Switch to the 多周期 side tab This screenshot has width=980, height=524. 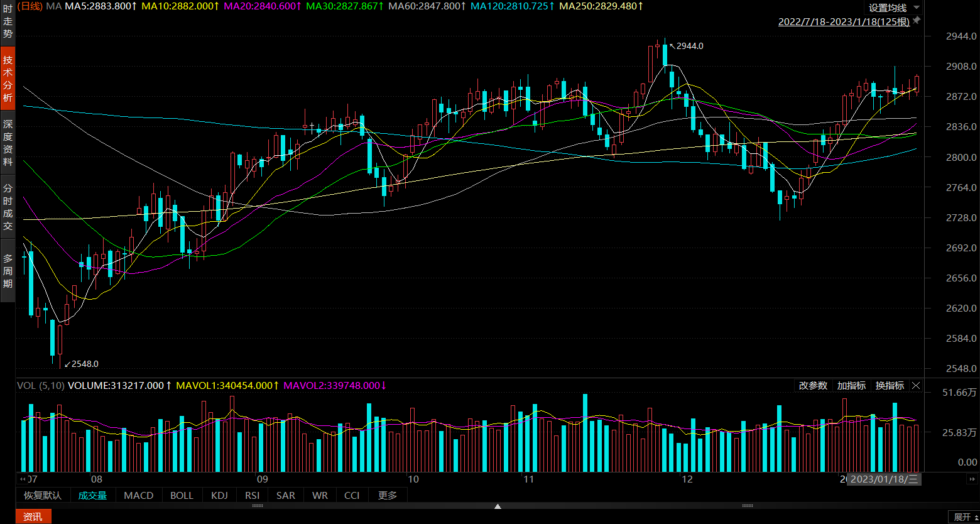click(x=8, y=271)
